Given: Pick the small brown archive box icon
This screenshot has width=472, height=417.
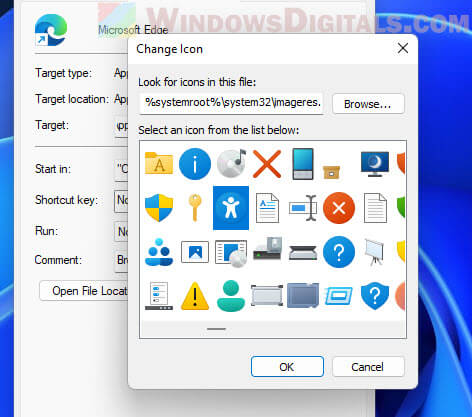Looking at the screenshot, I should click(331, 172).
